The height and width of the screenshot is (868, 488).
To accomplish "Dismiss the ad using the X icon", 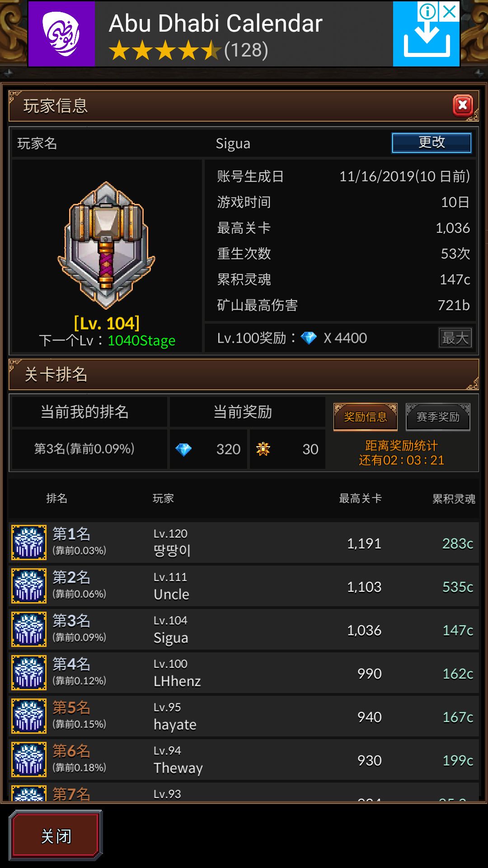I will click(450, 11).
